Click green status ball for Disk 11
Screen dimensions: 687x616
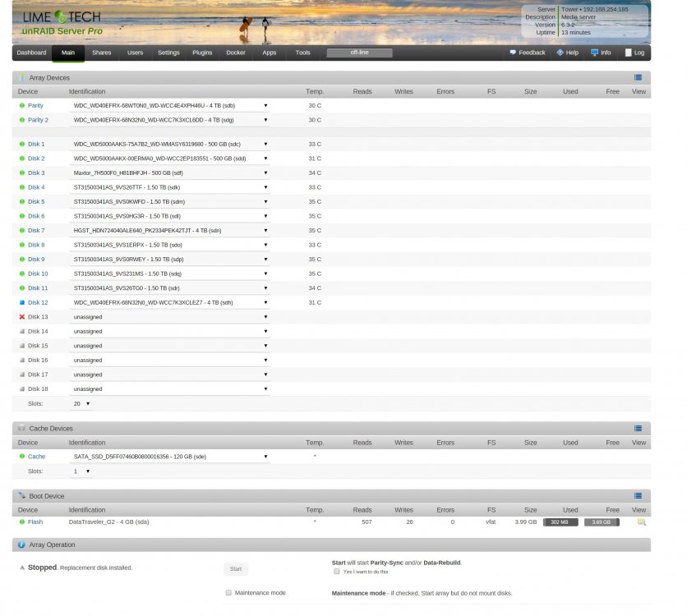pos(22,288)
